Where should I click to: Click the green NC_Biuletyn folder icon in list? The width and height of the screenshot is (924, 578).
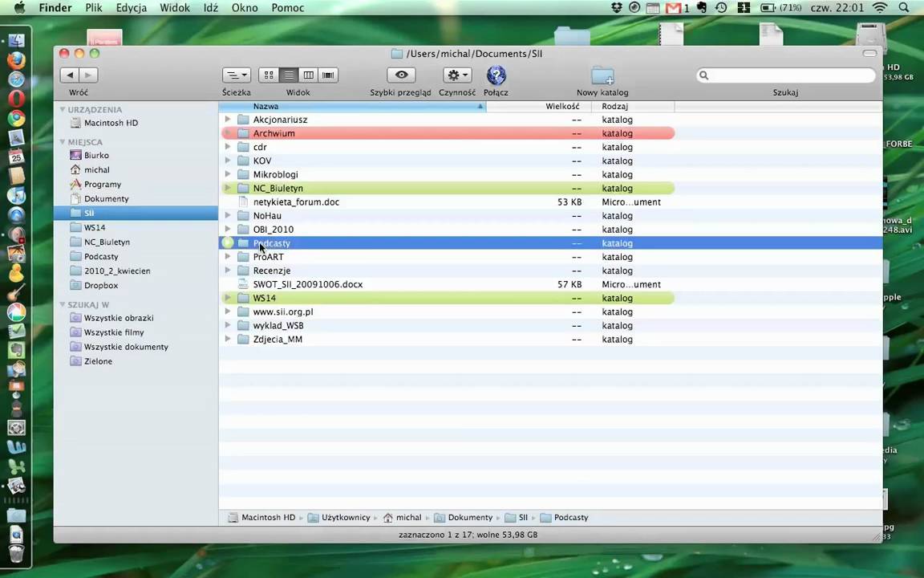coord(243,188)
